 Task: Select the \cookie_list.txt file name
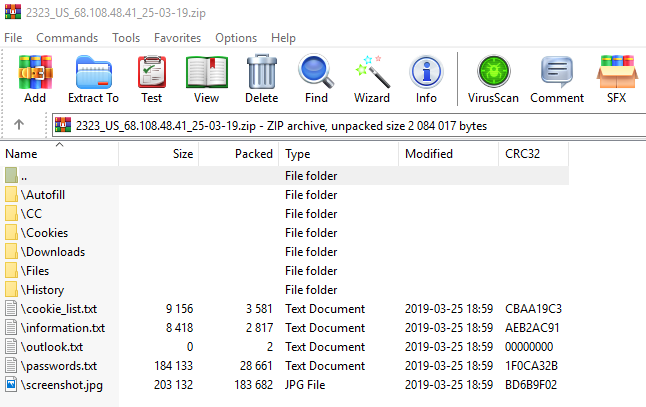(x=59, y=309)
